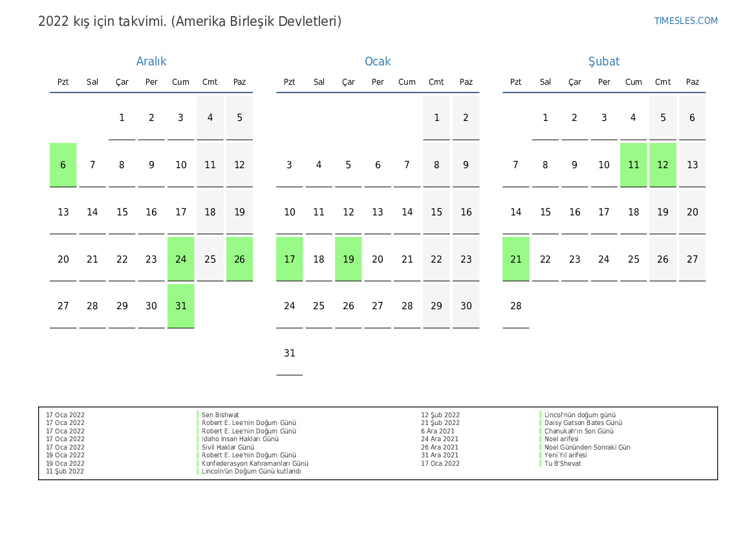Open the TIMESLES.COM link
The height and width of the screenshot is (535, 756).
686,21
